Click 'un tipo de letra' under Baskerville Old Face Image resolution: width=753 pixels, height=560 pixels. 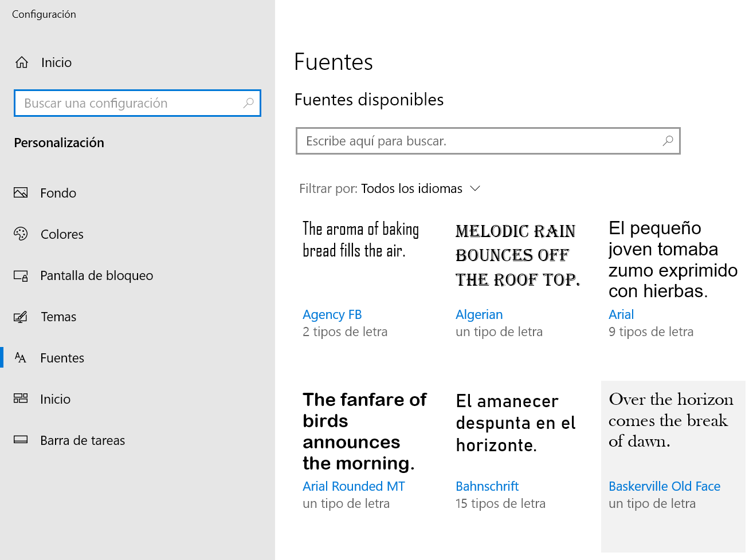tap(652, 503)
